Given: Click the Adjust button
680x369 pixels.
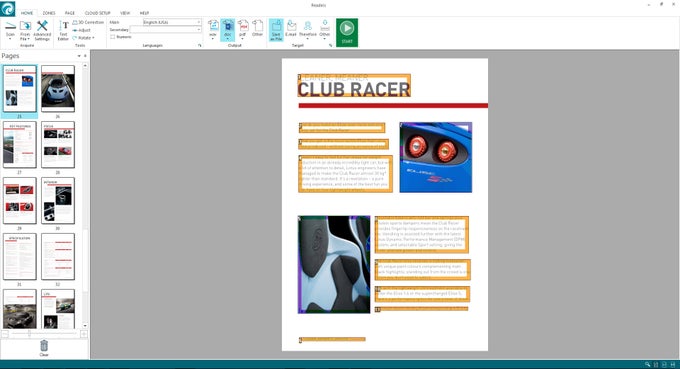Looking at the screenshot, I should (x=82, y=30).
